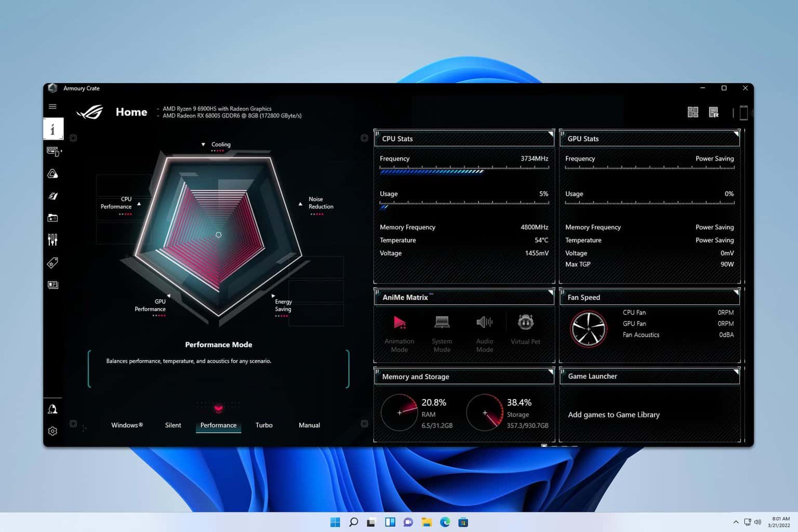The height and width of the screenshot is (532, 798).
Task: Click the CPU Performance axis label
Action: [x=116, y=203]
